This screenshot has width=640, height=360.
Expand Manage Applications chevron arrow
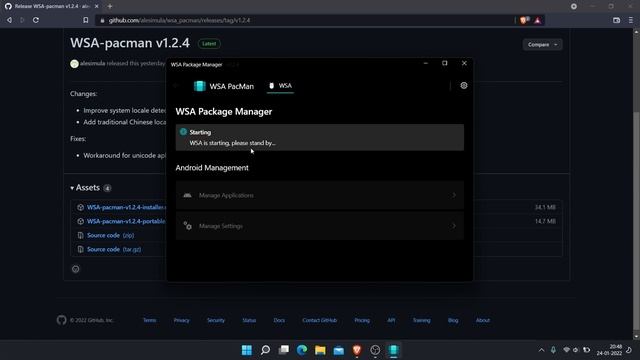[x=453, y=196]
